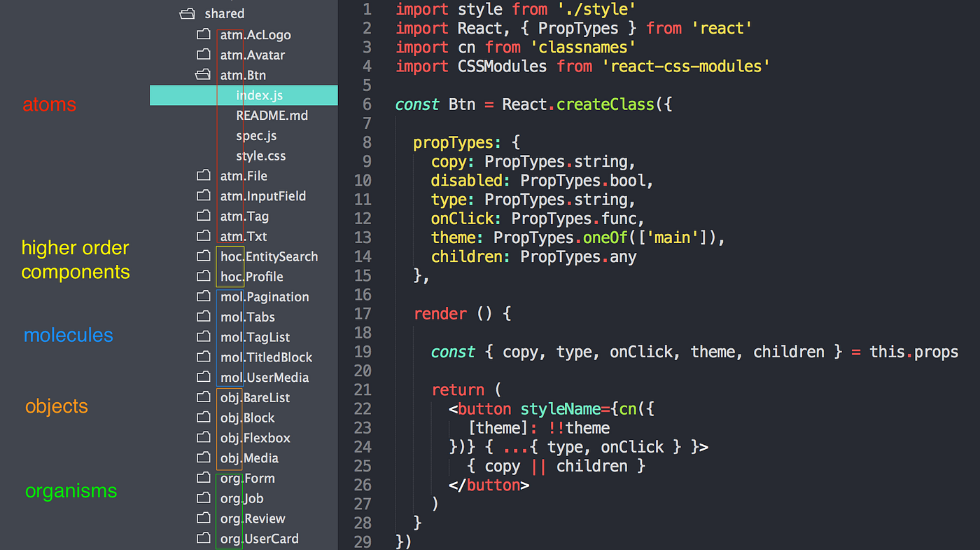980x550 pixels.
Task: Open style.css from the tree
Action: pos(260,156)
